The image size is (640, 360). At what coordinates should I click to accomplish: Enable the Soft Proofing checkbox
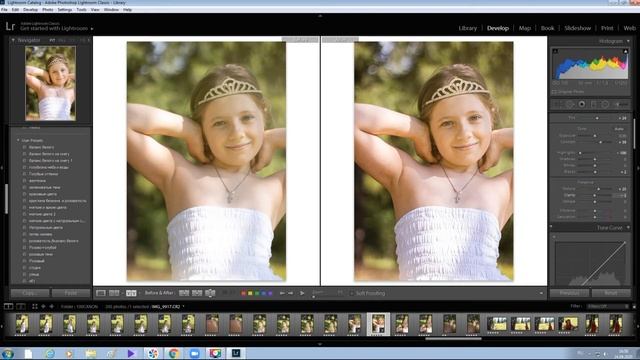pyautogui.click(x=352, y=293)
